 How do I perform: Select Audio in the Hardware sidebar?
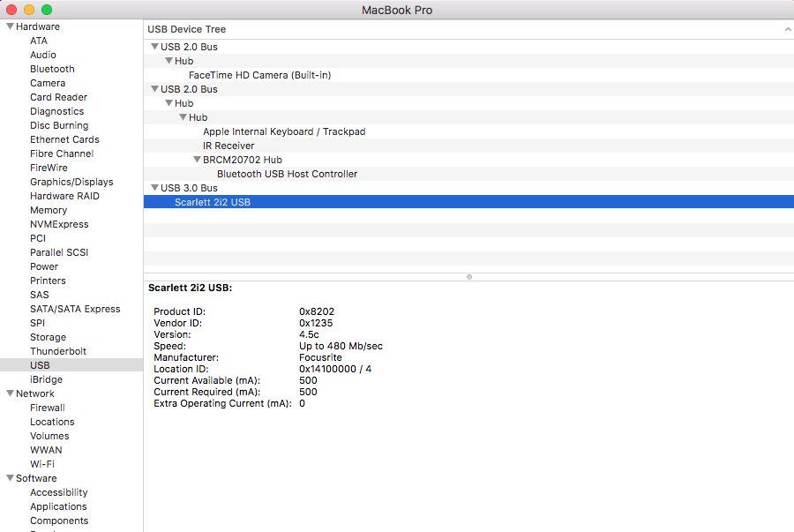pos(42,55)
